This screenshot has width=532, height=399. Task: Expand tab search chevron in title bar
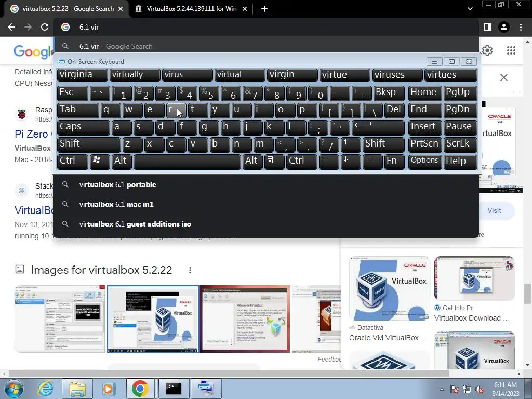[470, 9]
